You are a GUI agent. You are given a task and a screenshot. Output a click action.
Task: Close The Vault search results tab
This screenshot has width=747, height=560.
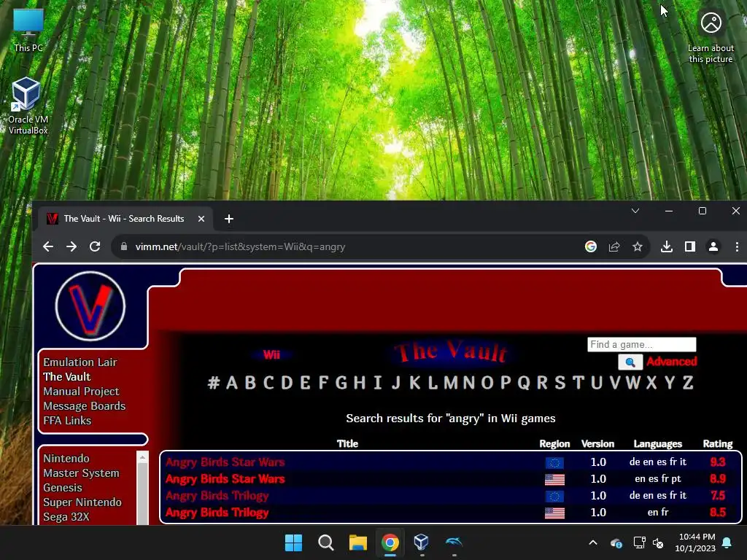click(201, 219)
